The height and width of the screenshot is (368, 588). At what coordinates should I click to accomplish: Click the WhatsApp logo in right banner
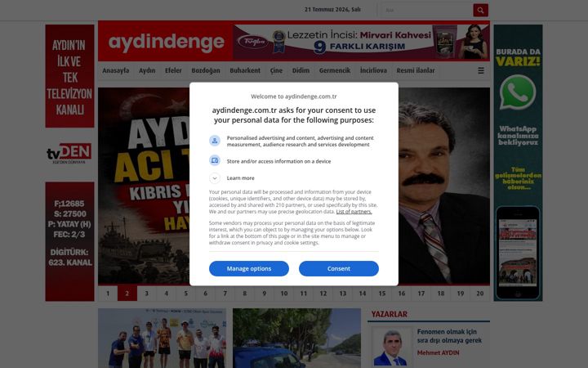pyautogui.click(x=518, y=92)
